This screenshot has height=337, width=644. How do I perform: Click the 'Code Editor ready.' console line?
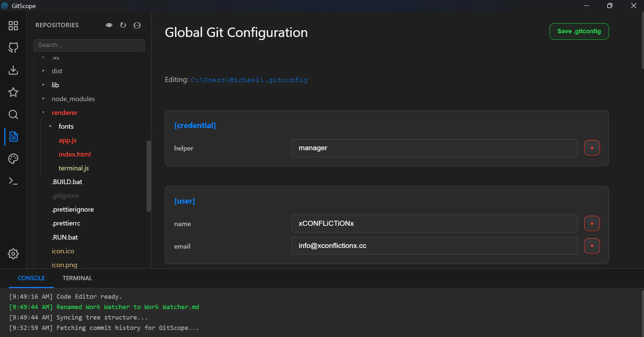(66, 296)
